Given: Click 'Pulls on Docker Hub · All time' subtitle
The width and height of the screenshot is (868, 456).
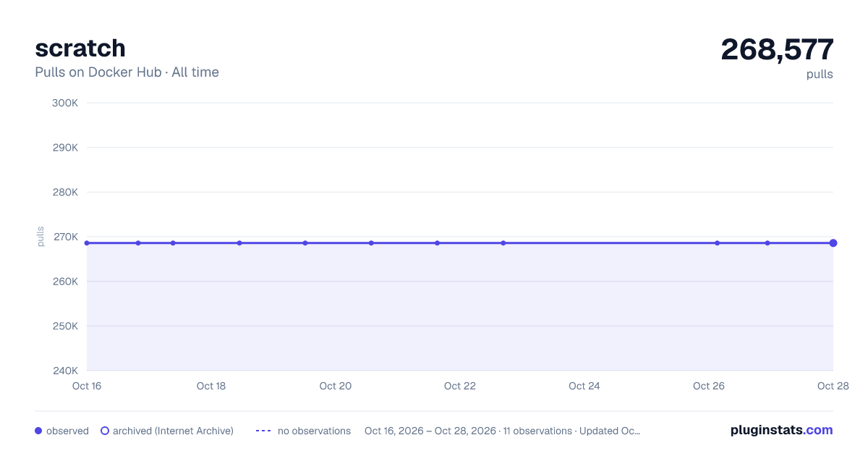Looking at the screenshot, I should coord(127,72).
